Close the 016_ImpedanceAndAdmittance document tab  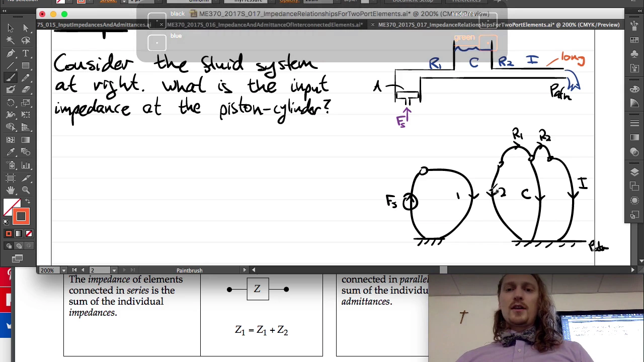[x=162, y=25]
